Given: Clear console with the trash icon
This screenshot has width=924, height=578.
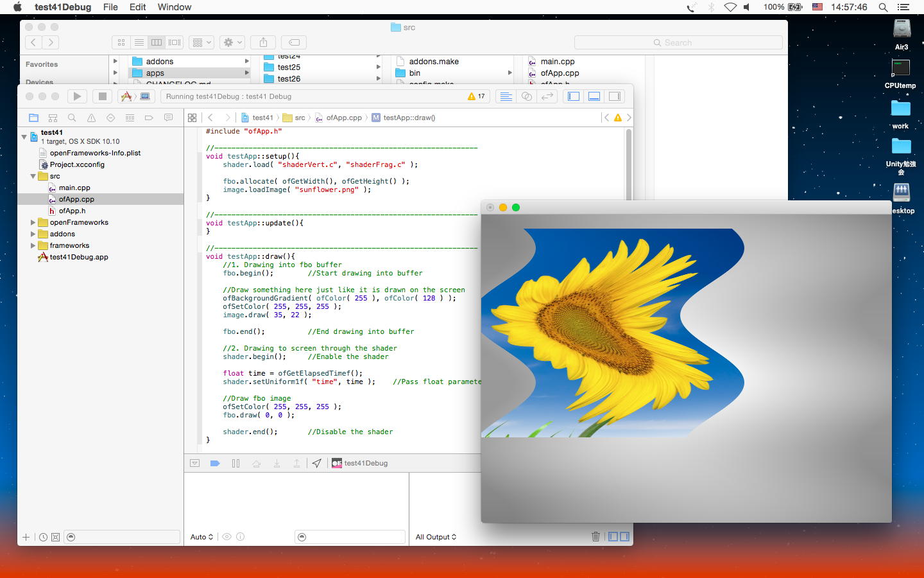Looking at the screenshot, I should 595,537.
